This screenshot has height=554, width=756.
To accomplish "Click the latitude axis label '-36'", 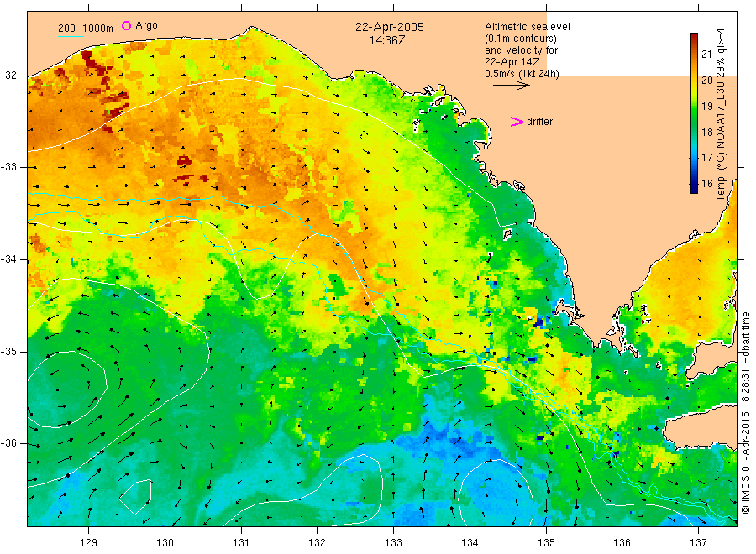I will click(x=8, y=443).
